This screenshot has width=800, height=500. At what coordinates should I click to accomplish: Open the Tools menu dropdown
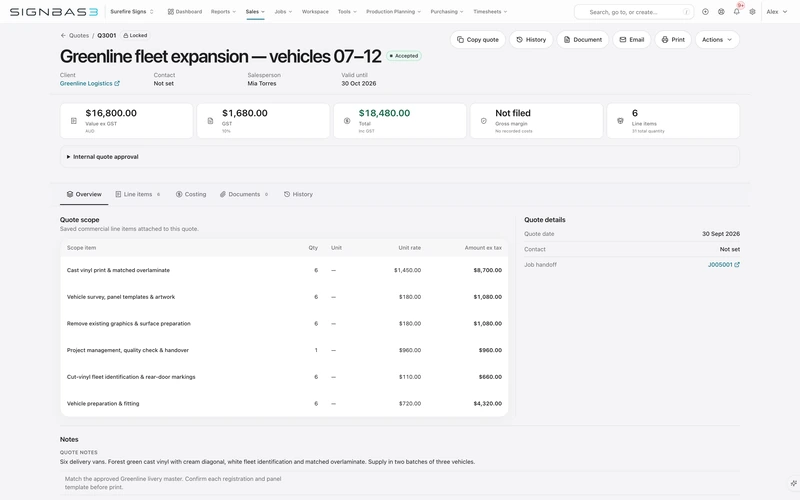click(347, 12)
